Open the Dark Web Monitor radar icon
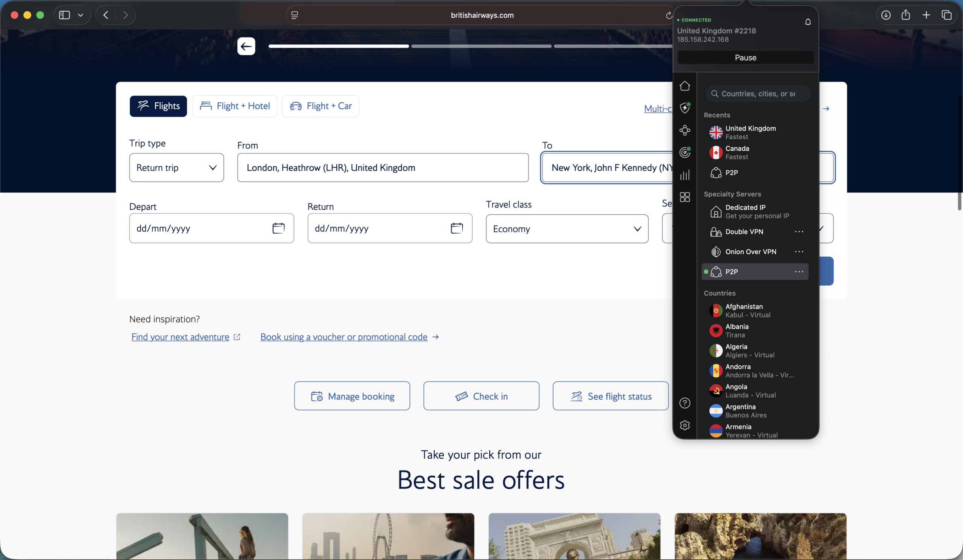The height and width of the screenshot is (560, 963). click(685, 152)
